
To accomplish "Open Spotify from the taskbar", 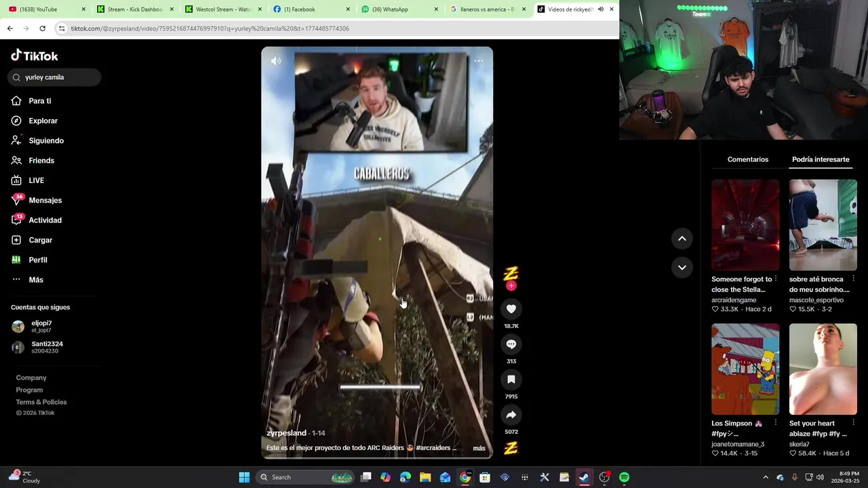I will pos(624,477).
